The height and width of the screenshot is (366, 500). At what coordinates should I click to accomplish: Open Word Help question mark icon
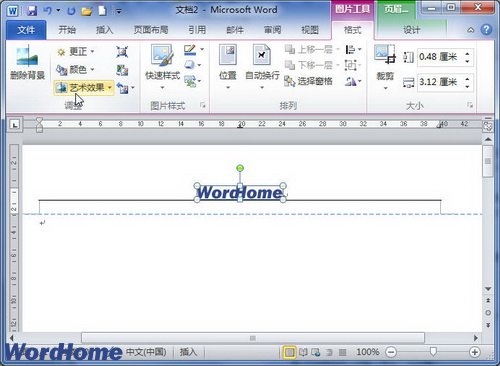[486, 30]
